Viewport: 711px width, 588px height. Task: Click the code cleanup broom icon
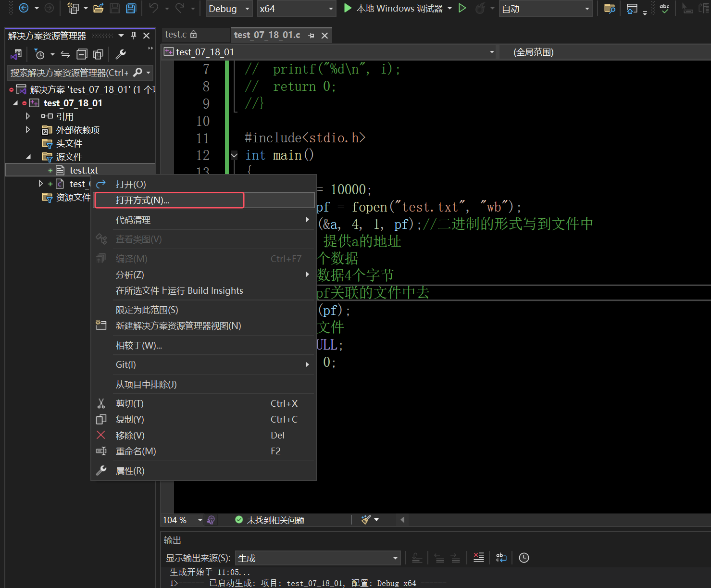[x=366, y=520]
